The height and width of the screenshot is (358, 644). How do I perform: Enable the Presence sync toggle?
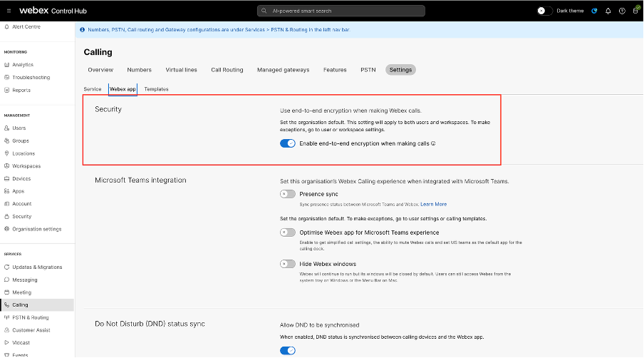click(288, 194)
